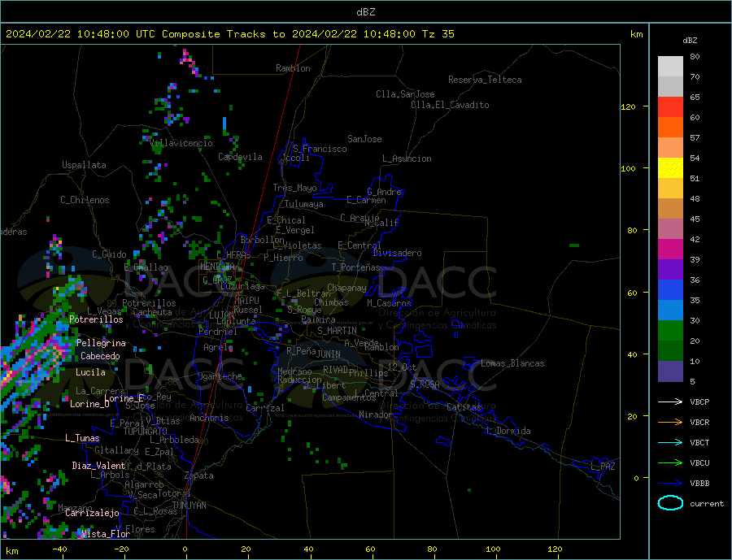Click the green 30 dBZ color swatch
The width and height of the screenshot is (732, 560).
[x=670, y=331]
